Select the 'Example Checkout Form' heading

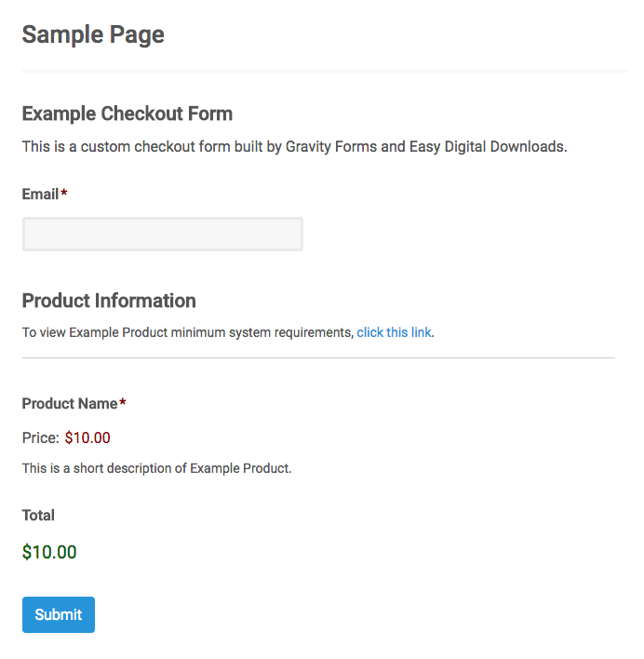coord(127,114)
